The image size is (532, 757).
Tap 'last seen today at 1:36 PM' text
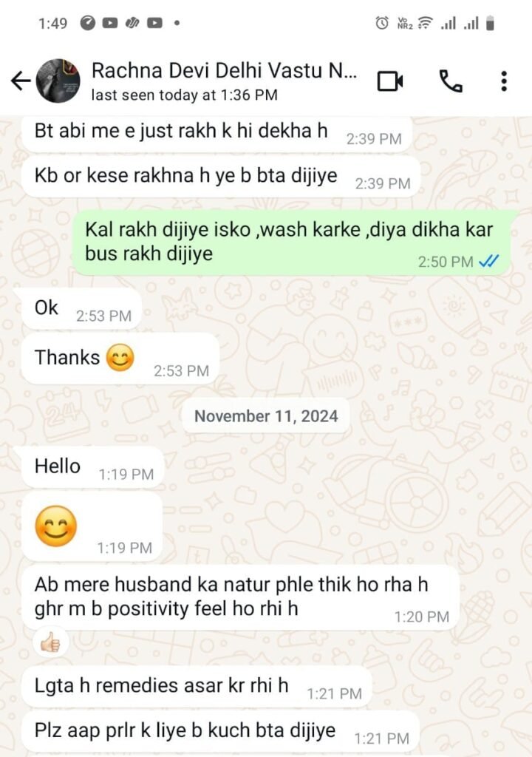185,95
